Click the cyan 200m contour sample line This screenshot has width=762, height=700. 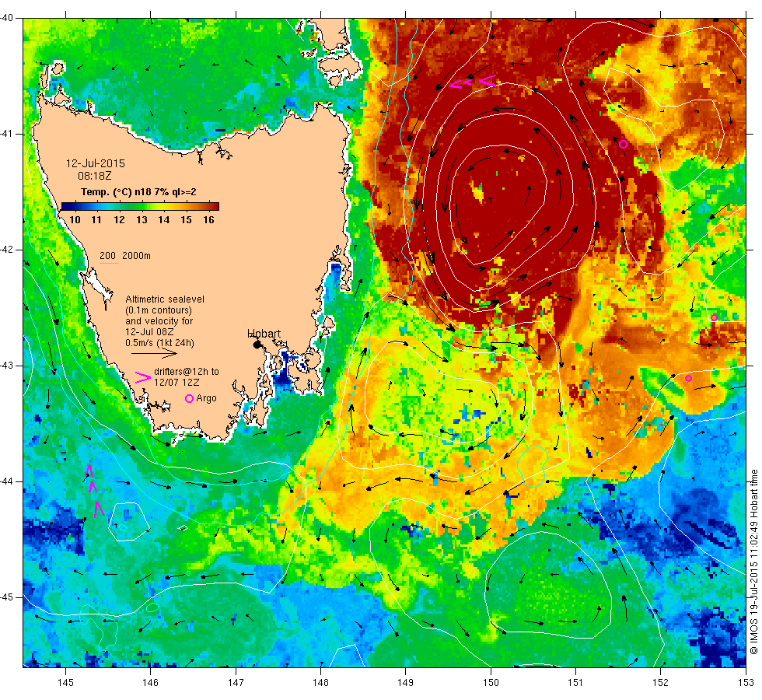click(109, 264)
